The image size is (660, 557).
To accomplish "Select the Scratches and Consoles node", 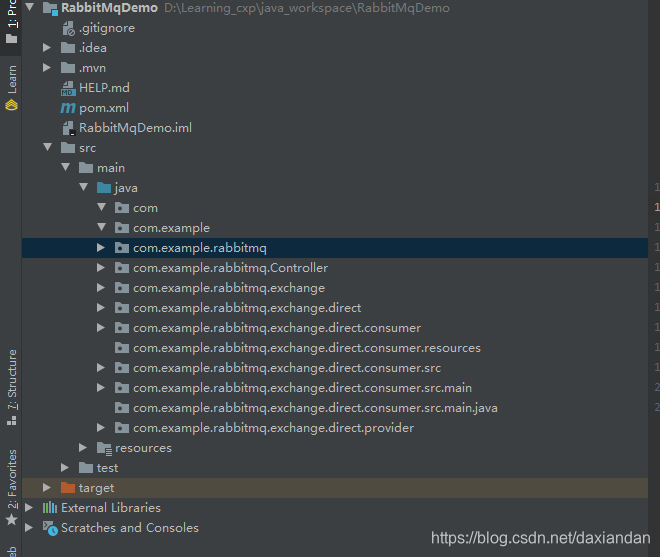I will point(130,527).
